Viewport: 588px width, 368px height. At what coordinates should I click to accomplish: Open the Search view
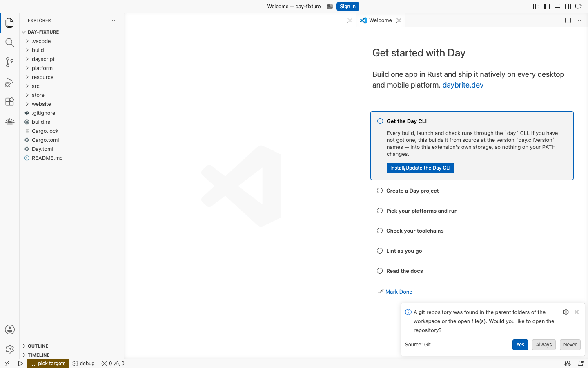point(10,43)
